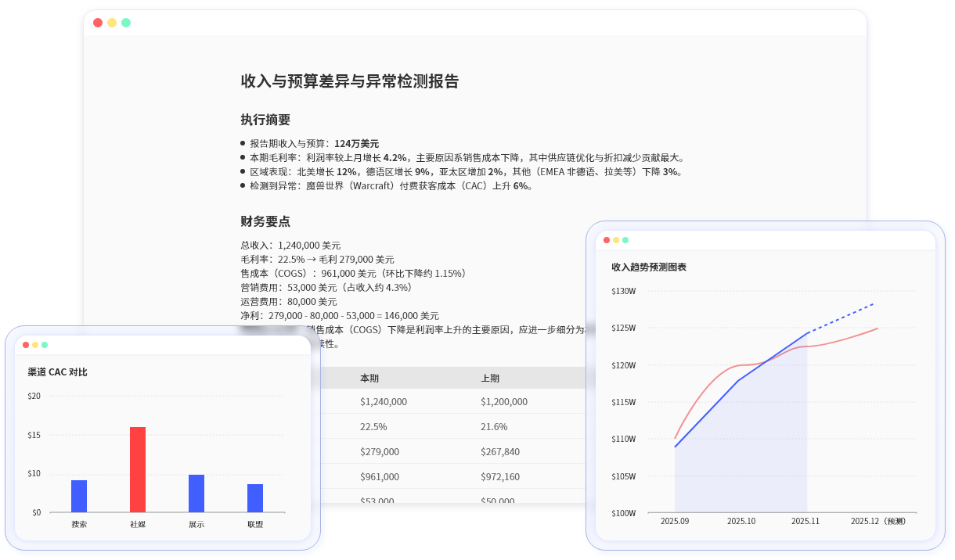Select the 本期 table column header

point(368,378)
